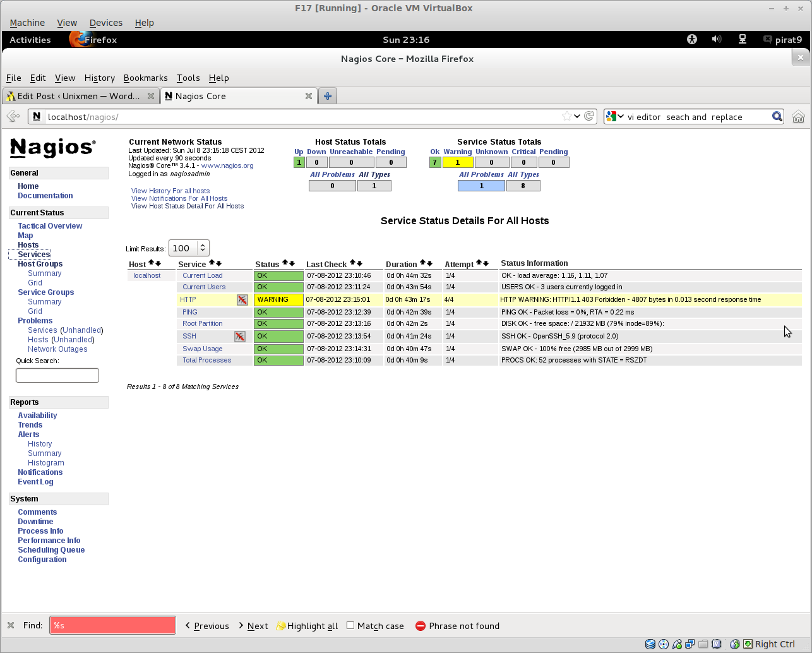Click View History For all hosts
The height and width of the screenshot is (653, 812).
click(170, 191)
